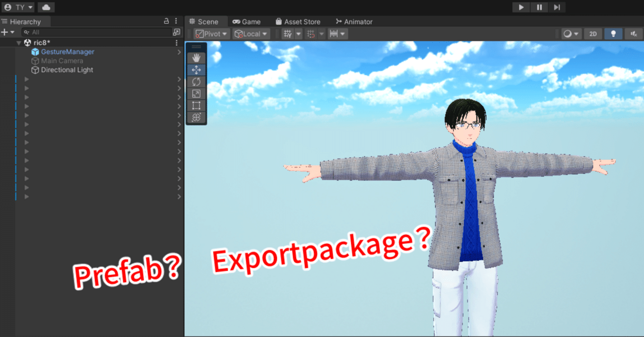The height and width of the screenshot is (337, 644).
Task: Select the Scale tool
Action: (x=196, y=94)
